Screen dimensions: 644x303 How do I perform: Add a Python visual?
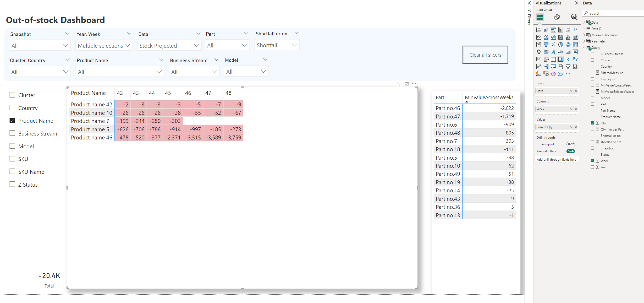tap(575, 59)
